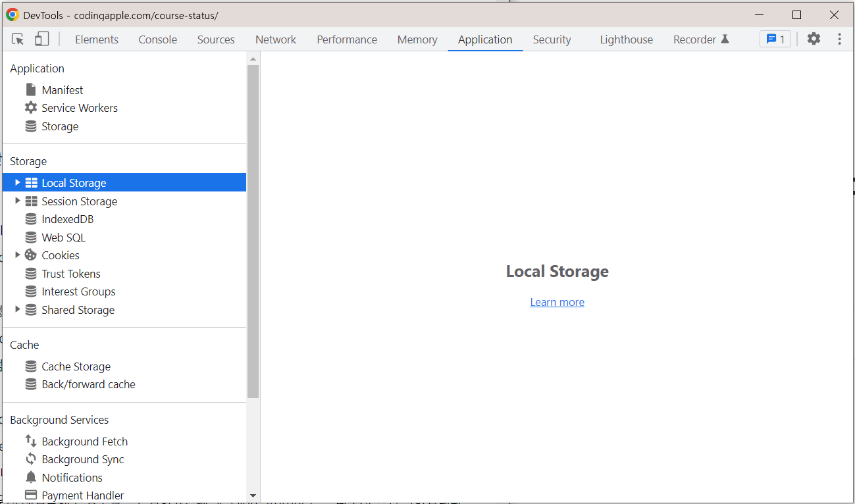Switch to the Network tab
Viewport: 855px width, 504px height.
tap(275, 39)
